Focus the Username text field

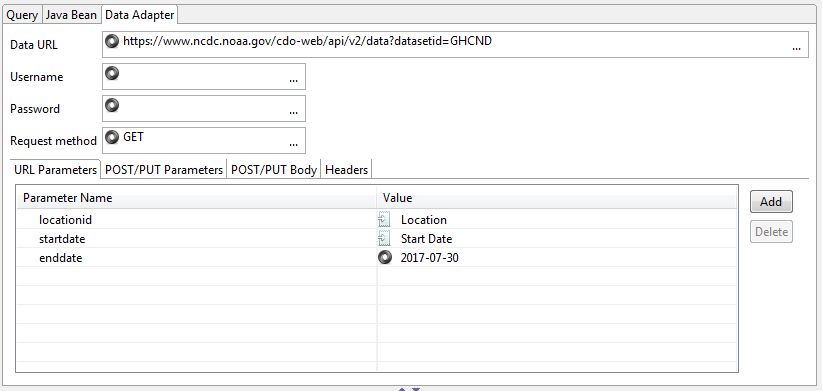pos(203,77)
